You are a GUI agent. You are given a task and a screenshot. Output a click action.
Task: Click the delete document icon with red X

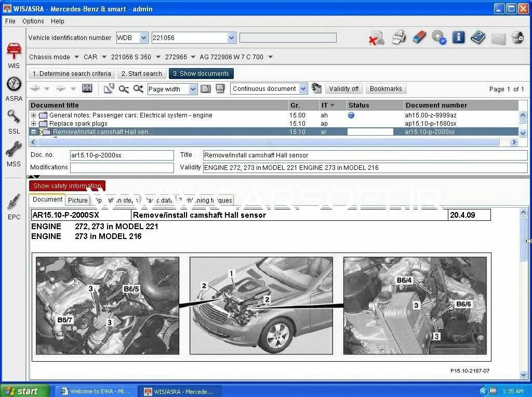click(x=376, y=37)
